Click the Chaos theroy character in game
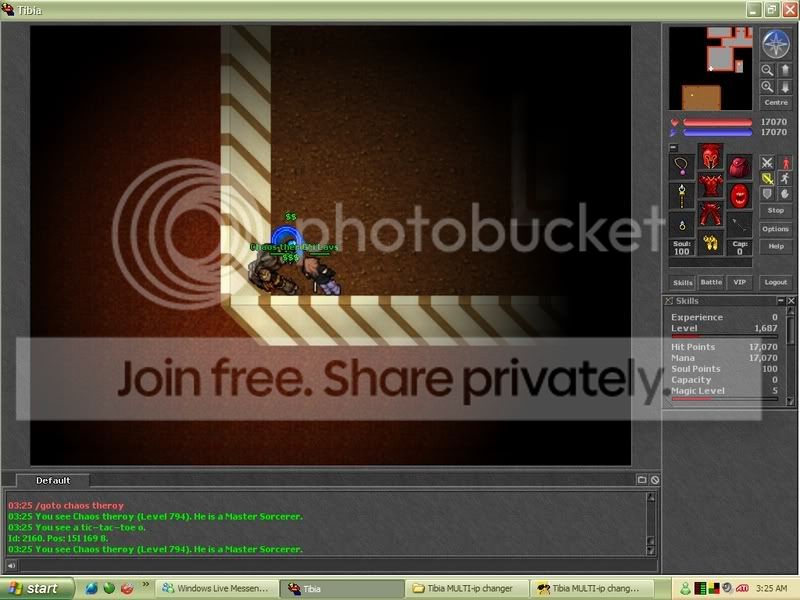800x600 pixels. (270, 274)
